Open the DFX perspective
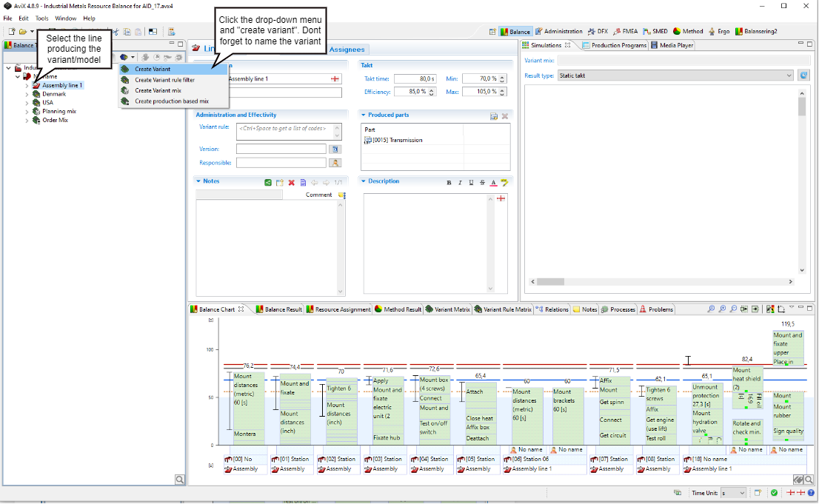 [x=598, y=32]
